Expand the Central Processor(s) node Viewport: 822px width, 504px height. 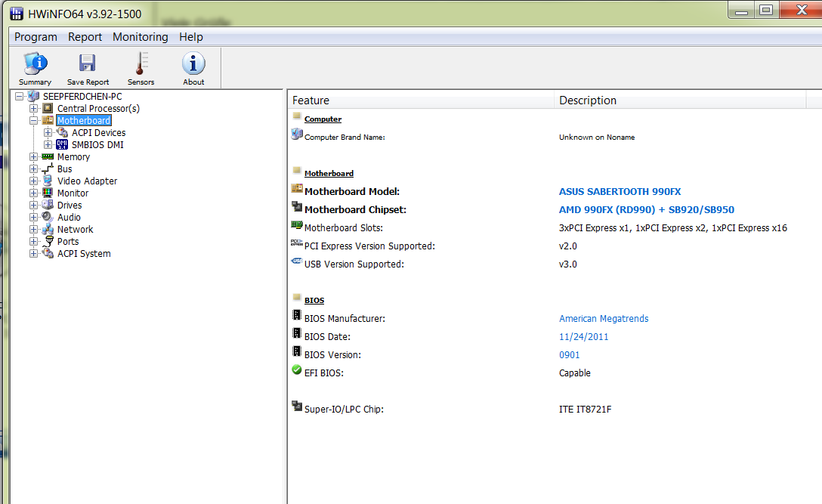click(x=33, y=109)
